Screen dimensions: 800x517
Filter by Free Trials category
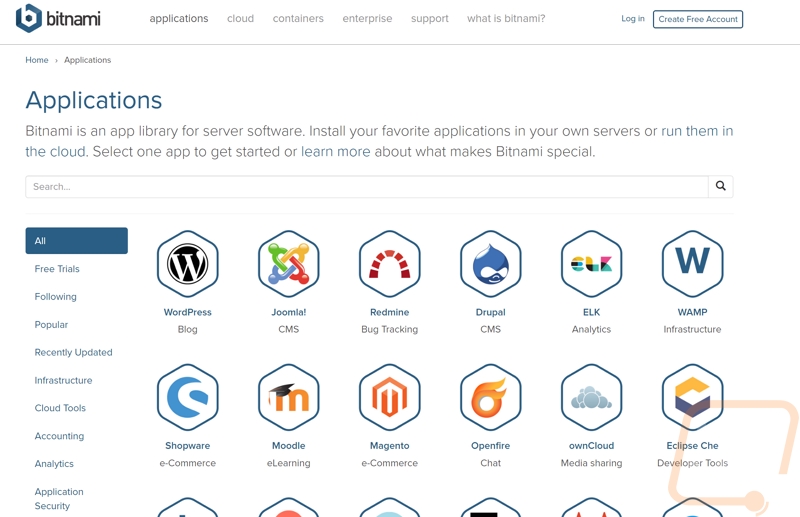pyautogui.click(x=57, y=268)
